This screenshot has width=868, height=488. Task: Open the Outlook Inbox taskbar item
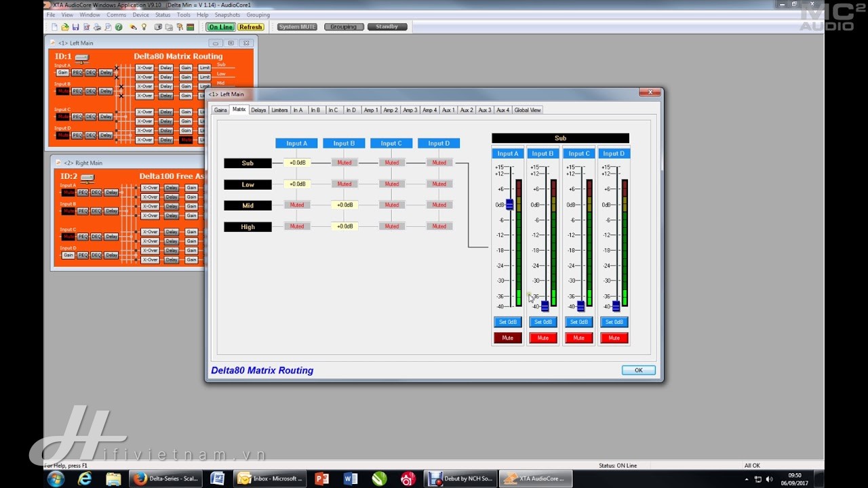pos(270,479)
